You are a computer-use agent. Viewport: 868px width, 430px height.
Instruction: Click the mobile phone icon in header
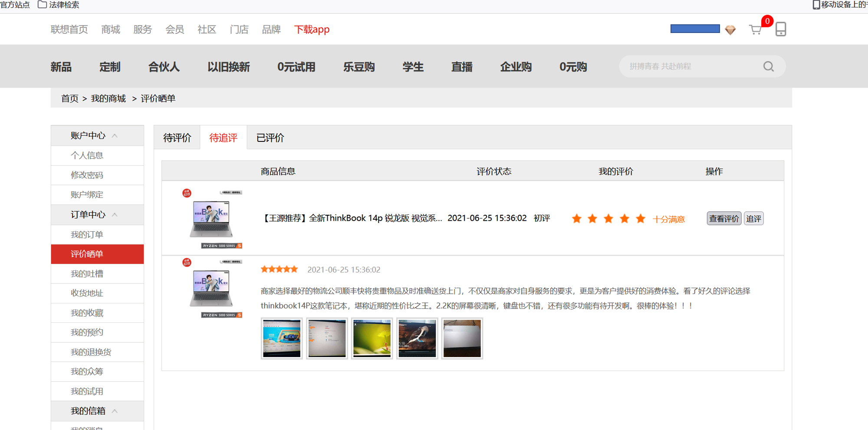pos(781,29)
